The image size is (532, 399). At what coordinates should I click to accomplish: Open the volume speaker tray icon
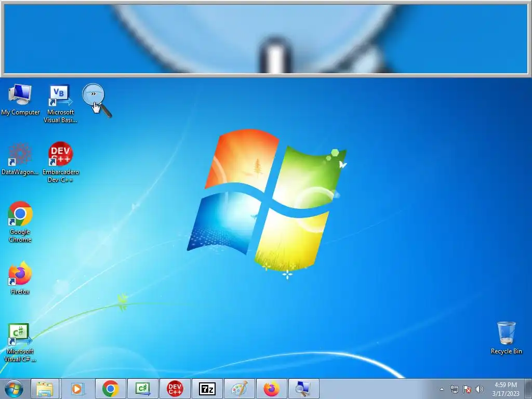480,389
